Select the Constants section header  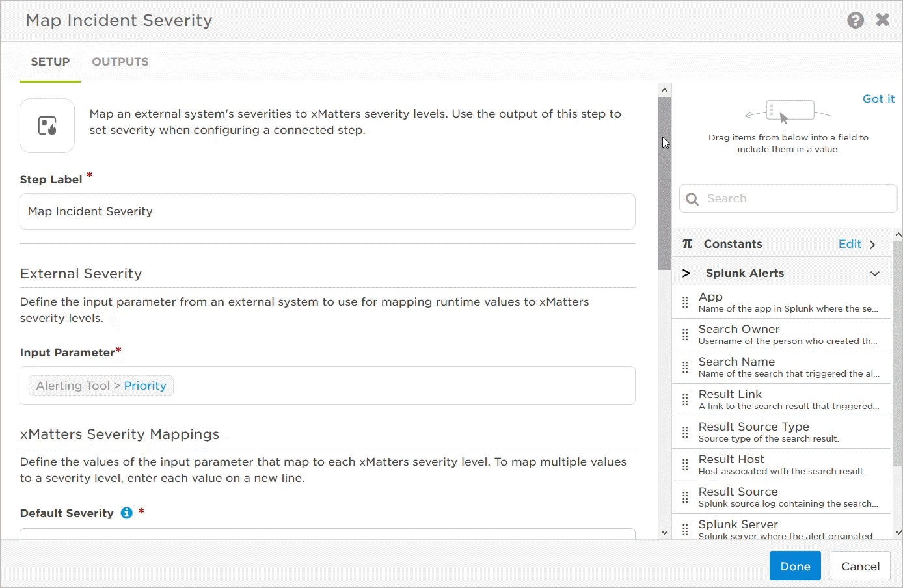coord(782,244)
